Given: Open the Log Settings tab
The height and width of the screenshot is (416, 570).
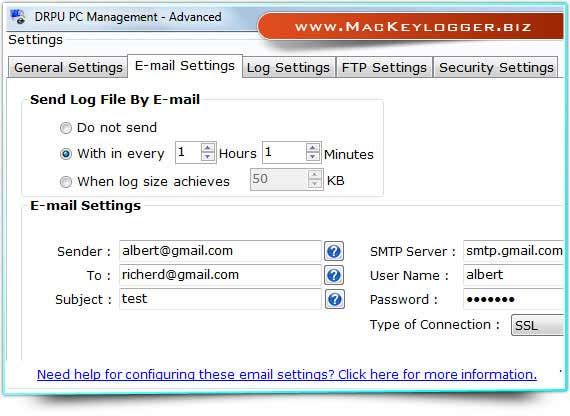Looking at the screenshot, I should [288, 68].
